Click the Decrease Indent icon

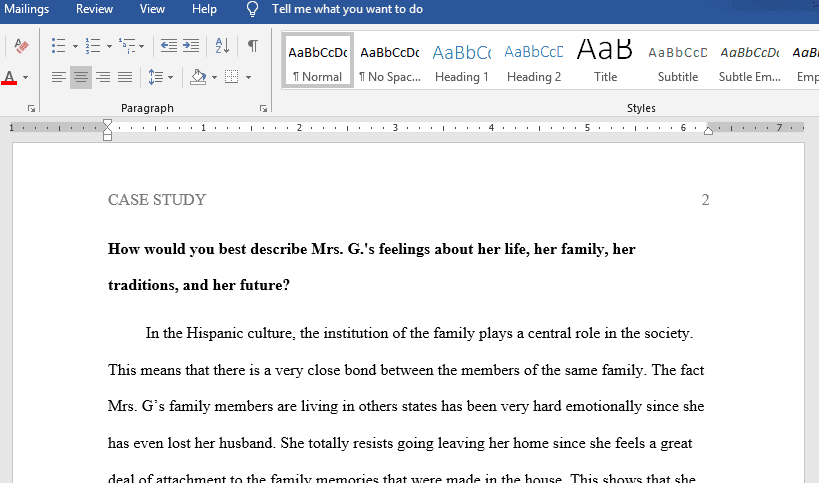(x=168, y=46)
